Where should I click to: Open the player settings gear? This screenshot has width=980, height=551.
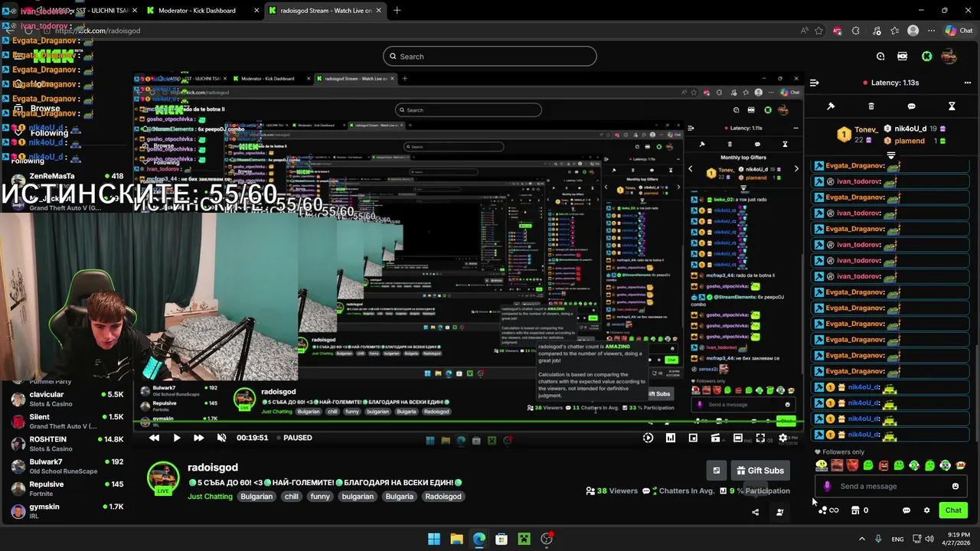(x=782, y=438)
